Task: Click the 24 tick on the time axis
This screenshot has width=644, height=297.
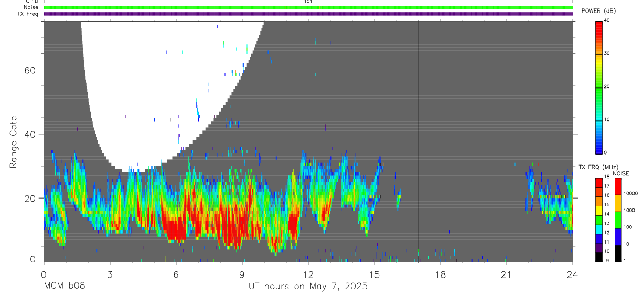Action: click(572, 275)
